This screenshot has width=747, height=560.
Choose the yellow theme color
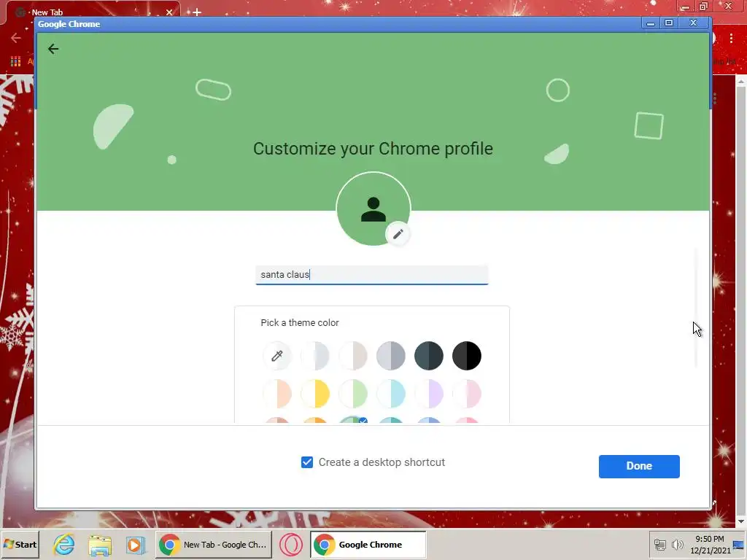(x=315, y=394)
